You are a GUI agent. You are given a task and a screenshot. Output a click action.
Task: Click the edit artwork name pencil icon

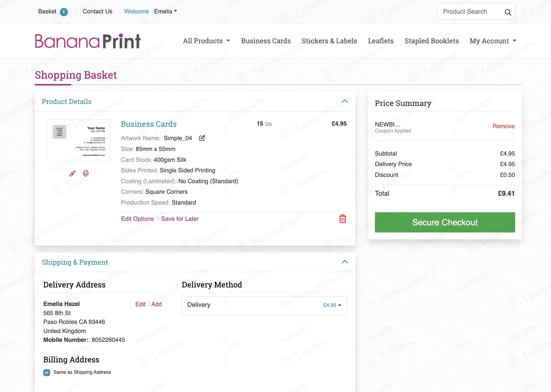pyautogui.click(x=202, y=138)
